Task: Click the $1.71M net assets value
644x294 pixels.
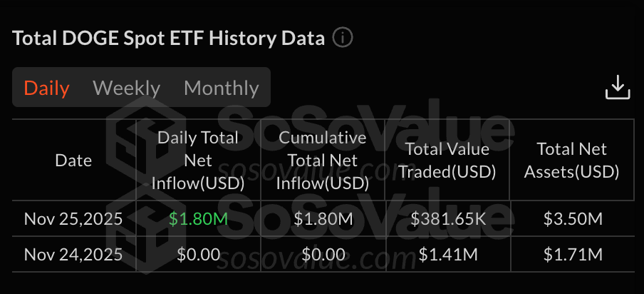Action: [571, 254]
